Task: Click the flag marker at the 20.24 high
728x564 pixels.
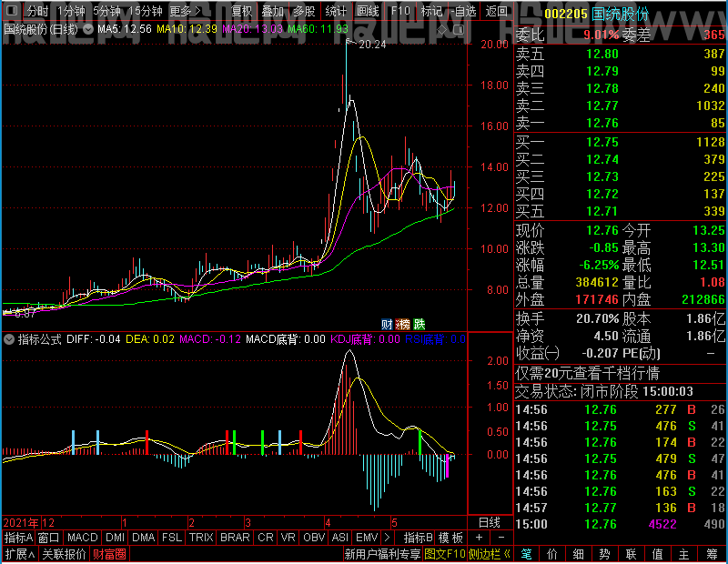Action: pyautogui.click(x=350, y=43)
